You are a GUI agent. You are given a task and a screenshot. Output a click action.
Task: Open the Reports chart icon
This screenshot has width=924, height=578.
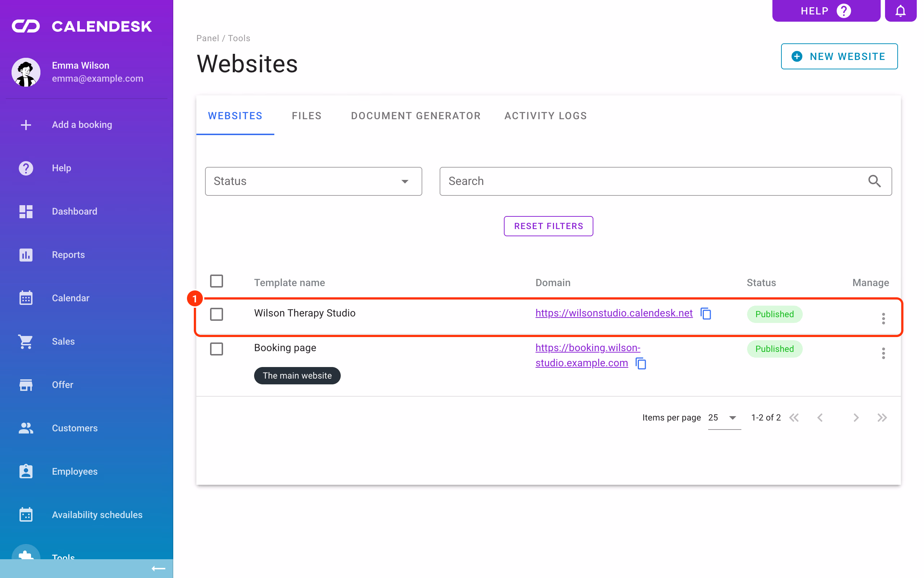click(26, 255)
